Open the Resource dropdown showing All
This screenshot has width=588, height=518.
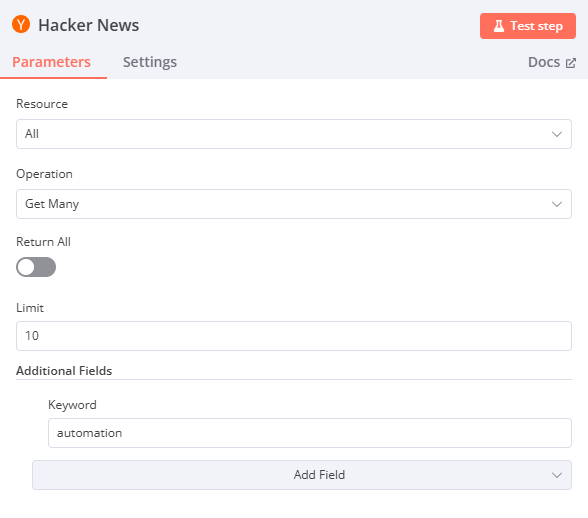294,134
